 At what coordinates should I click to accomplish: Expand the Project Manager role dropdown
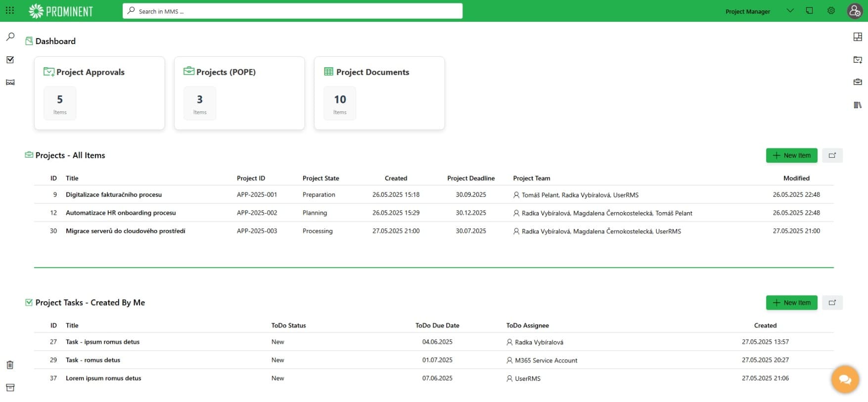(x=790, y=11)
